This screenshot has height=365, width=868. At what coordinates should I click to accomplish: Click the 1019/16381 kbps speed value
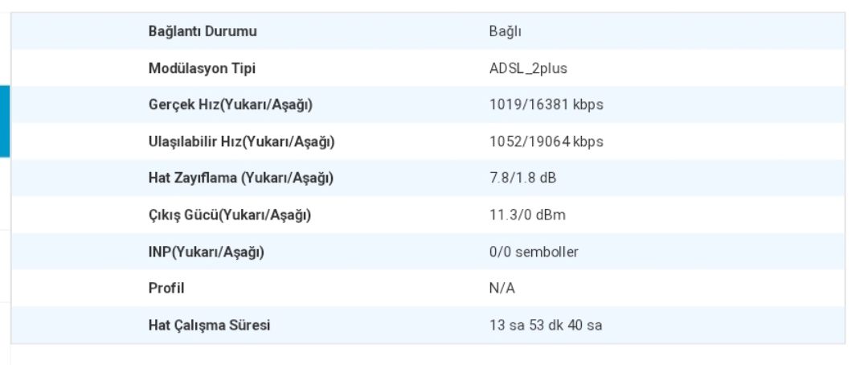(546, 105)
